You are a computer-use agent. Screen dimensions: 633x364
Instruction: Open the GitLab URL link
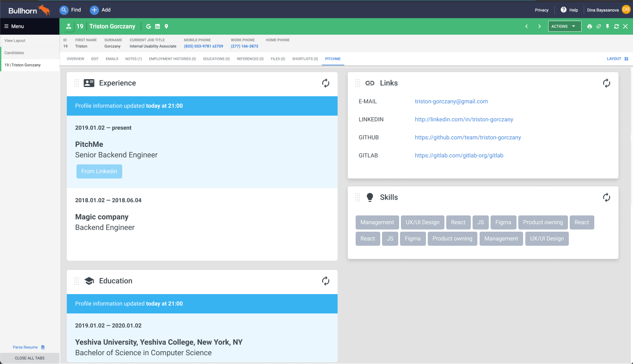coord(459,156)
